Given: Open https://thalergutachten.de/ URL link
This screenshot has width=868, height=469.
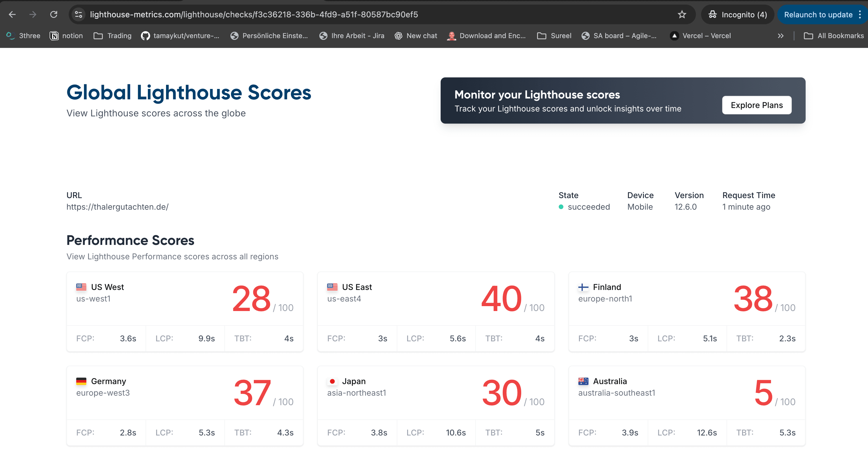Looking at the screenshot, I should pos(118,207).
